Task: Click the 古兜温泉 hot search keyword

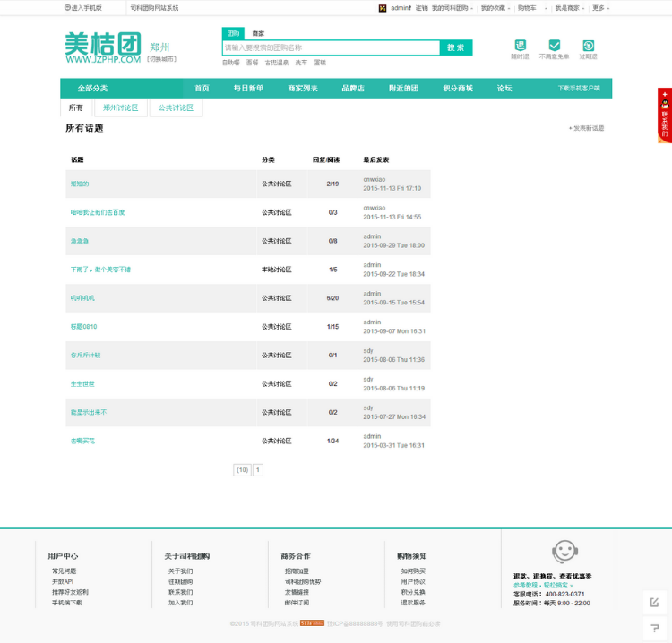Action: click(x=277, y=63)
